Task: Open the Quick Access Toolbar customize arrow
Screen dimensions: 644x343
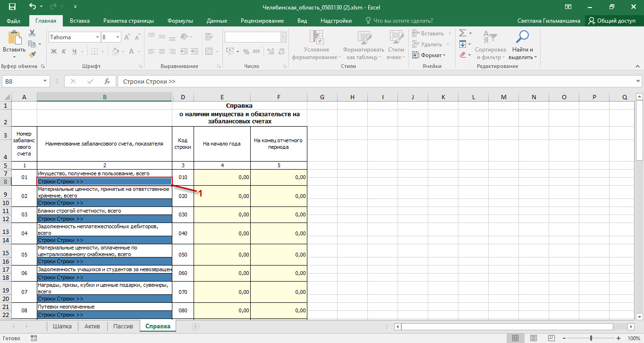Action: click(76, 8)
